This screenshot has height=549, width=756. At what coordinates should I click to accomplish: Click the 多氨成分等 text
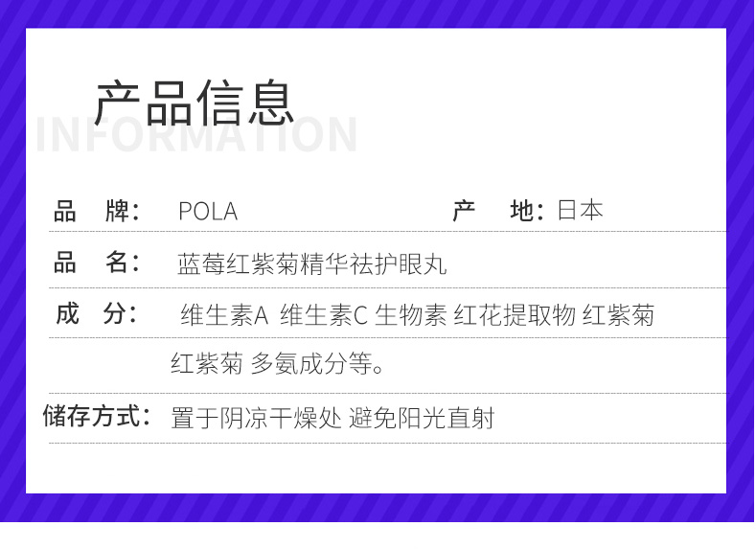tap(317, 364)
